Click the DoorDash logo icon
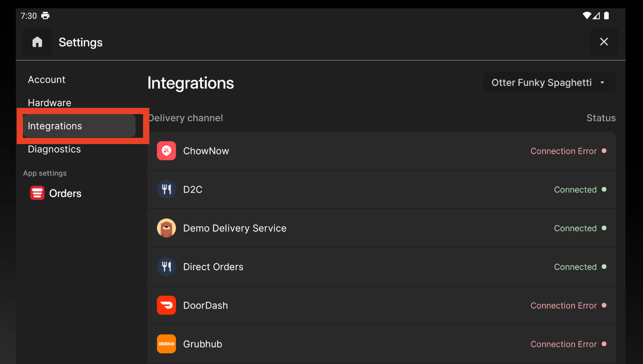Viewport: 643px width, 364px height. point(166,305)
